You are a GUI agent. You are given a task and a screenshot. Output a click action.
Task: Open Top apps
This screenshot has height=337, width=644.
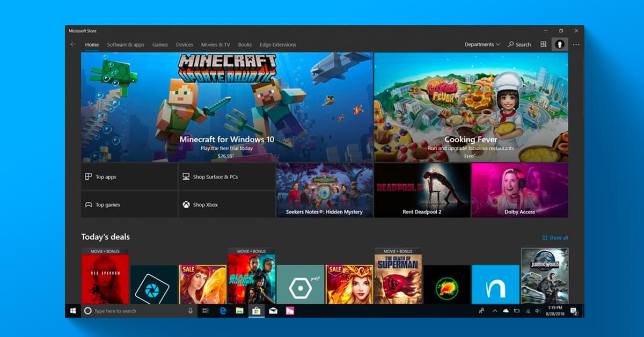coord(129,177)
